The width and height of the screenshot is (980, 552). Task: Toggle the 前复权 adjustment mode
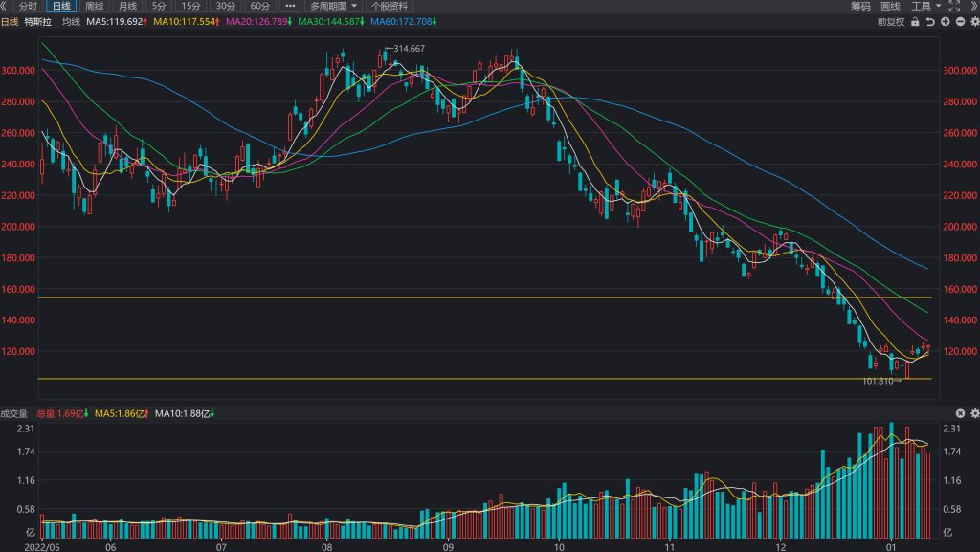(891, 22)
